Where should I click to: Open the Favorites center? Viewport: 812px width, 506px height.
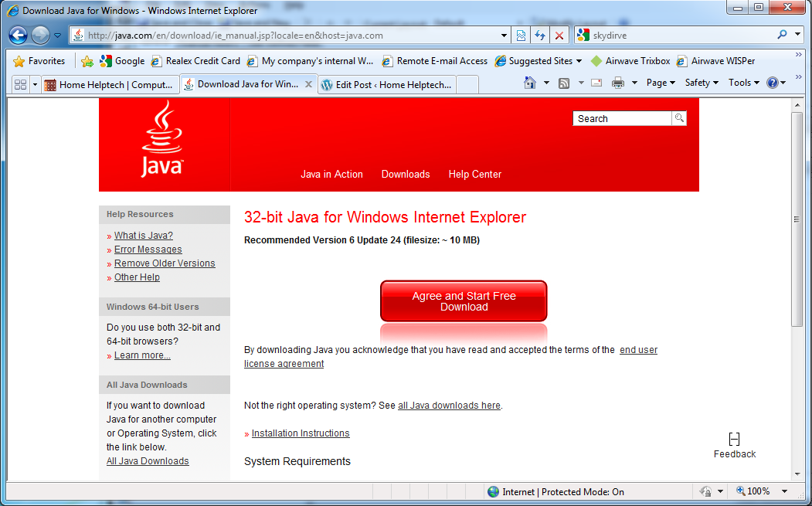click(39, 61)
